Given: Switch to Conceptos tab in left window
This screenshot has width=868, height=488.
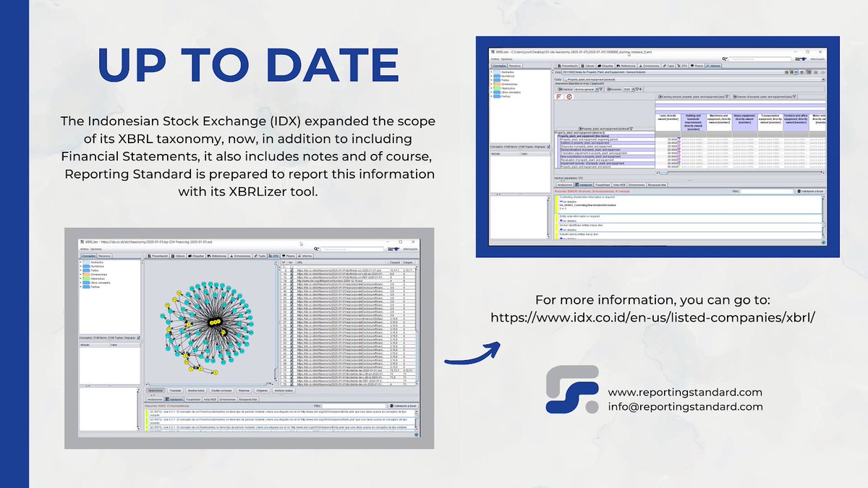Looking at the screenshot, I should coord(89,256).
